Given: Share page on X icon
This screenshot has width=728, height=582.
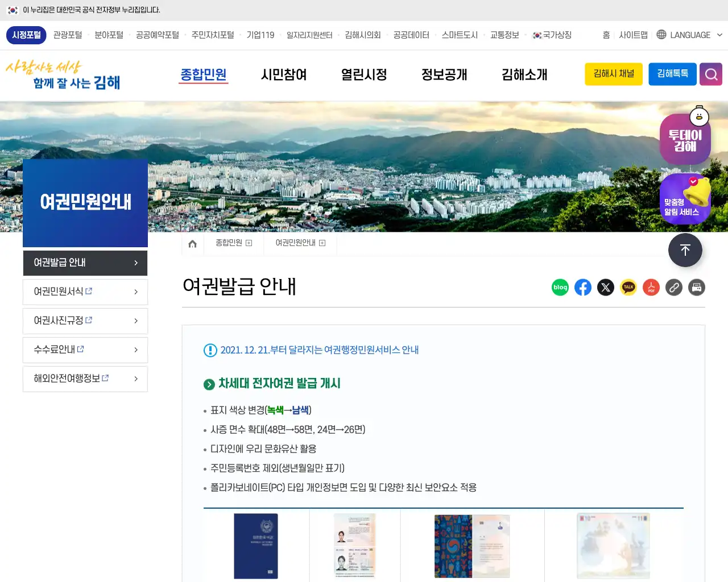Looking at the screenshot, I should tap(606, 288).
